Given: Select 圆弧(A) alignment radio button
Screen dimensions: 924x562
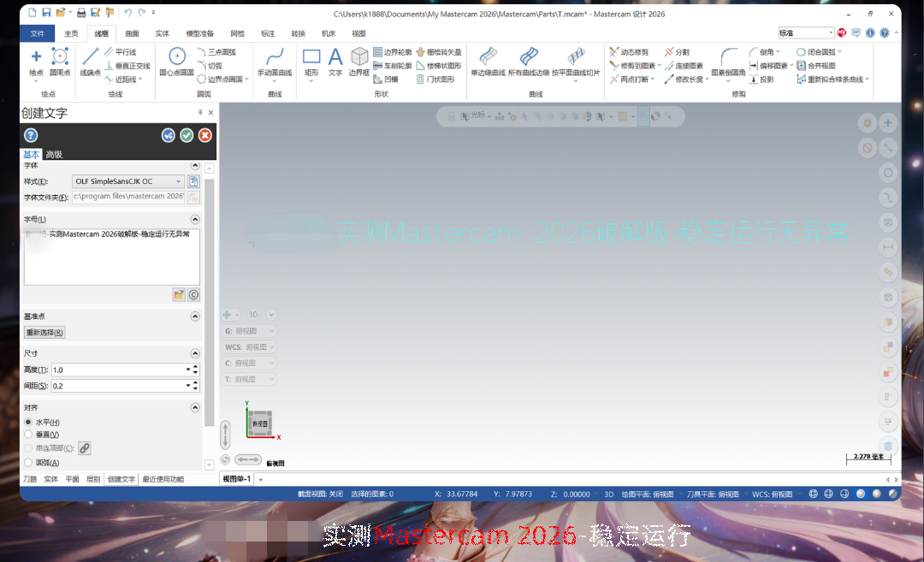Looking at the screenshot, I should [28, 463].
